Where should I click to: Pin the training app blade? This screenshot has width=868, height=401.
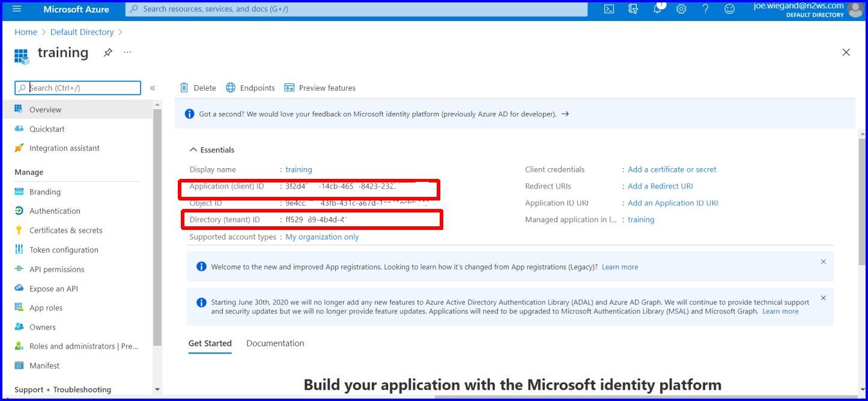coord(108,53)
